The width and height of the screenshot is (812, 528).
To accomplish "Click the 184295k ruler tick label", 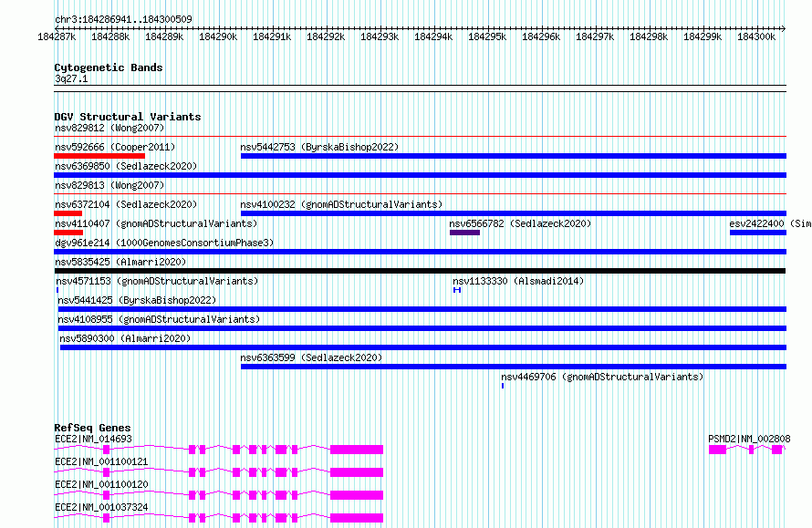I will [487, 36].
